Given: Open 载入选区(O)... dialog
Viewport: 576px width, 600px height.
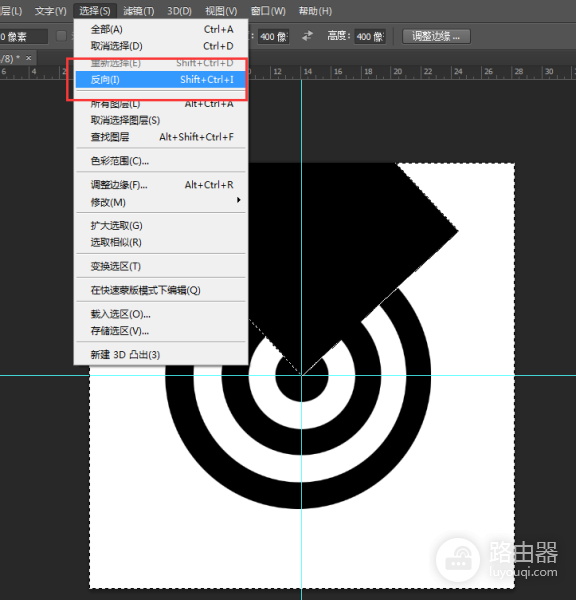Looking at the screenshot, I should [161, 314].
